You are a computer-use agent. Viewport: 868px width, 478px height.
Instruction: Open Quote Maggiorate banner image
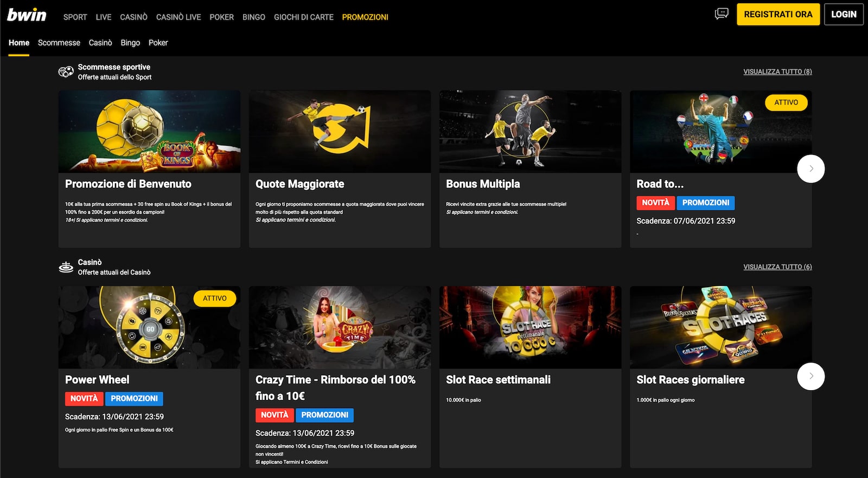(340, 132)
